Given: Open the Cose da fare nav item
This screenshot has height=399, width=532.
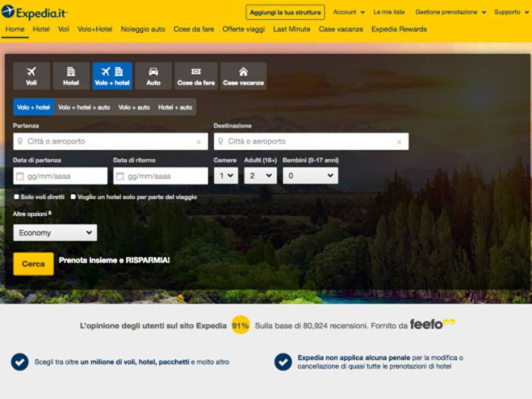Looking at the screenshot, I should click(194, 29).
